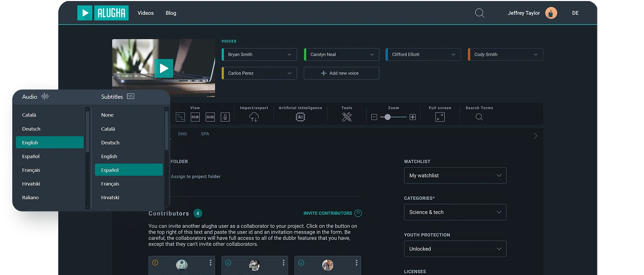Play the video thumbnail preview

click(164, 68)
